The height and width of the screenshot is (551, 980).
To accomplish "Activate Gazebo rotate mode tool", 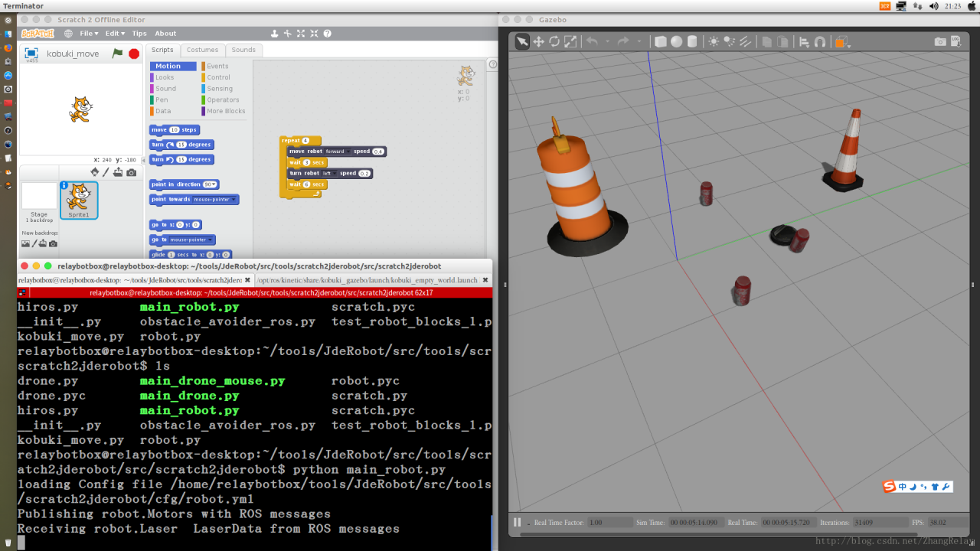I will (x=554, y=42).
